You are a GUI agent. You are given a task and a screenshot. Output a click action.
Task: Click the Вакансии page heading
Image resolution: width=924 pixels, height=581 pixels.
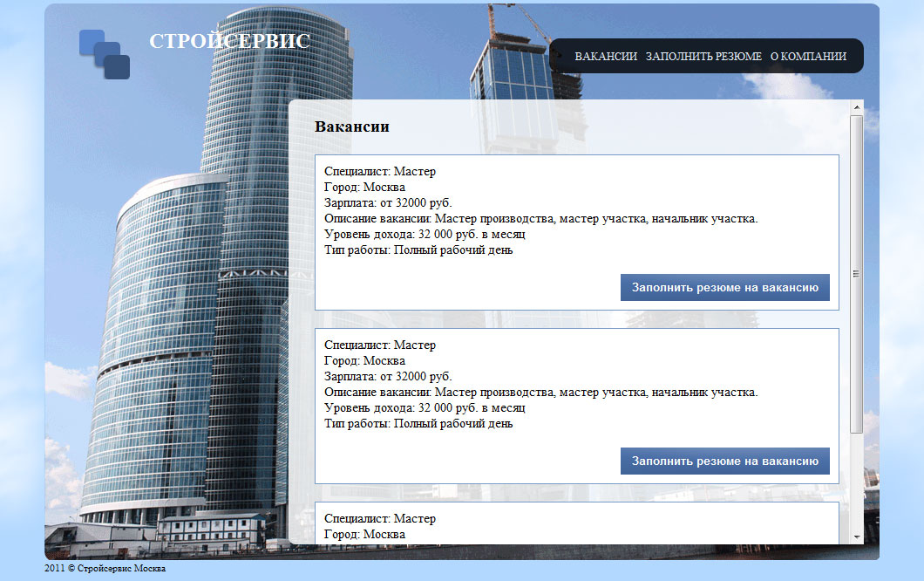tap(353, 126)
